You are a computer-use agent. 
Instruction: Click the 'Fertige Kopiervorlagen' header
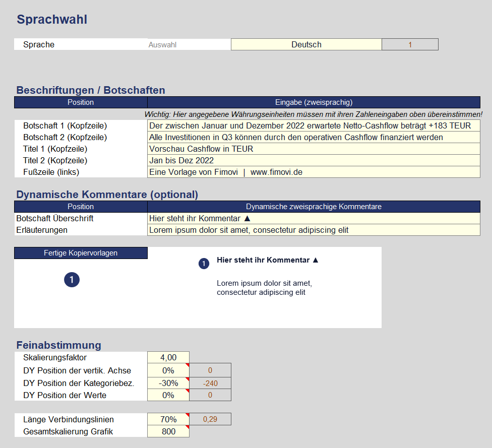pos(81,253)
